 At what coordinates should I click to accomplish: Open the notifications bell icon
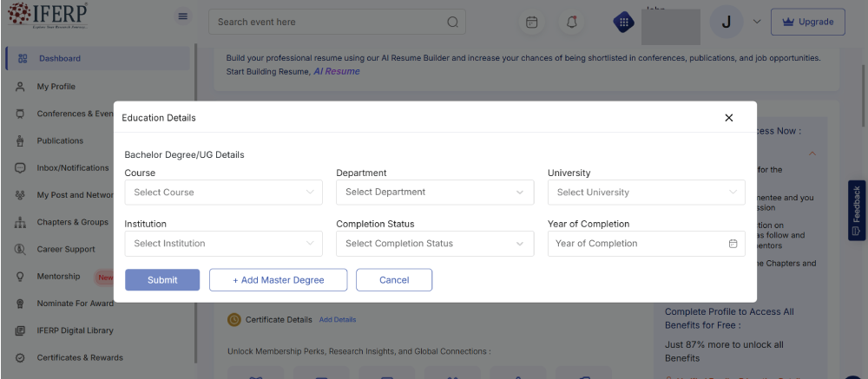pyautogui.click(x=572, y=22)
